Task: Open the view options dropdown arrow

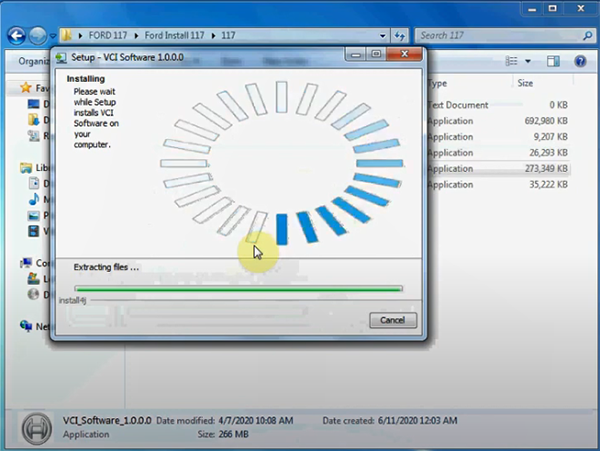Action: 528,61
